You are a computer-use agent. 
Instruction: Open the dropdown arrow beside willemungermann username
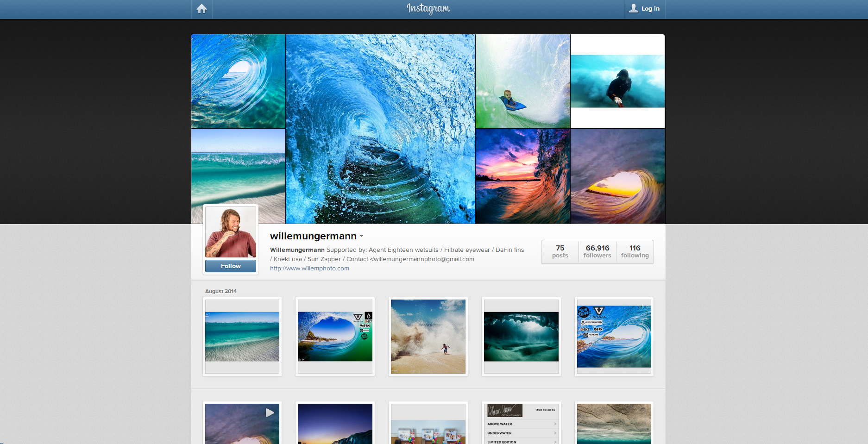point(362,236)
